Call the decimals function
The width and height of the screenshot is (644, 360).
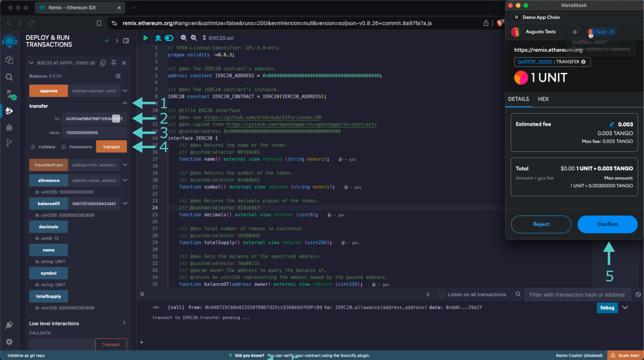(x=49, y=227)
